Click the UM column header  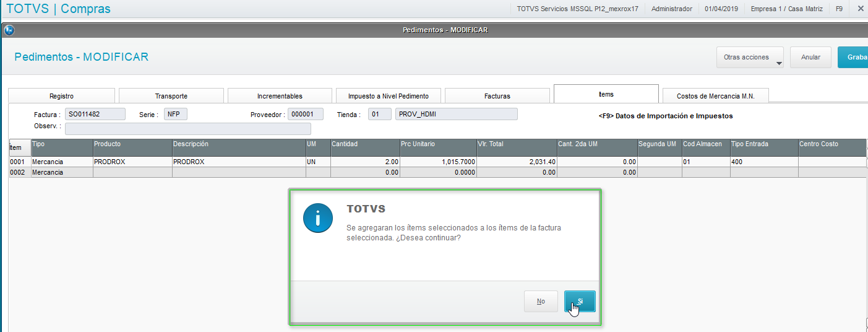click(318, 147)
